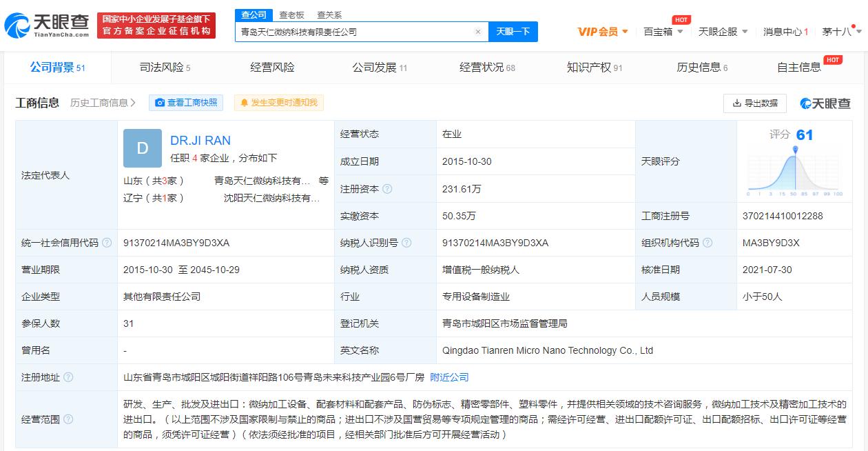Open the 天眼企服 dropdown menu

tap(723, 32)
